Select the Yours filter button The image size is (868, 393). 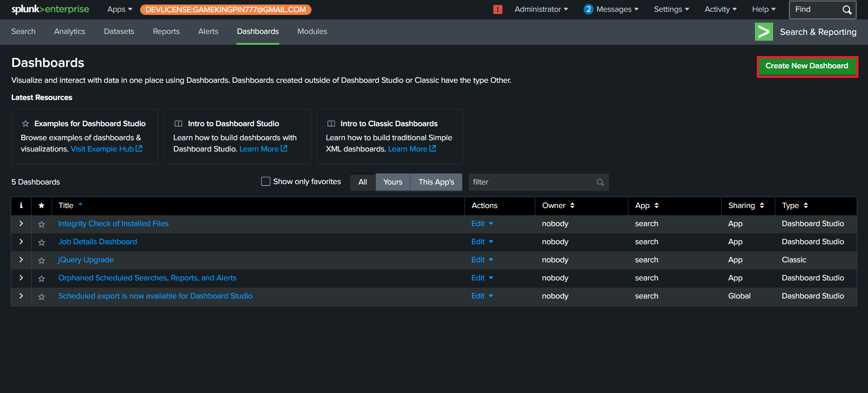[x=393, y=182]
